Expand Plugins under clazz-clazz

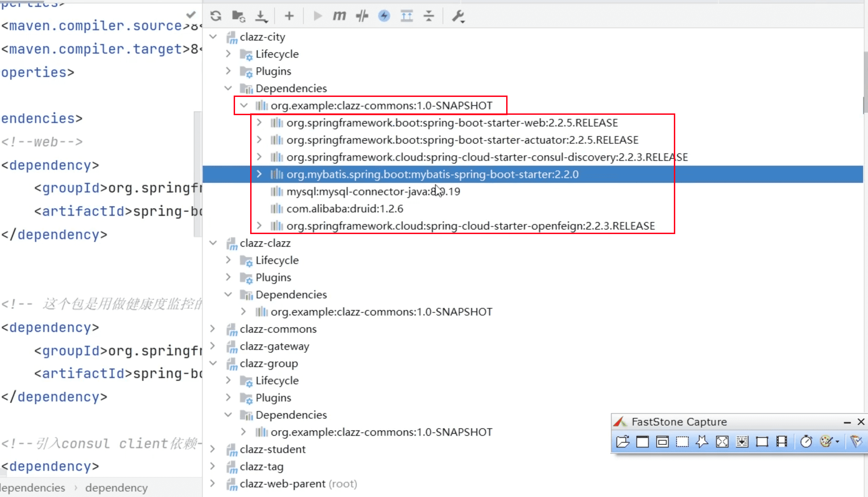coord(228,277)
